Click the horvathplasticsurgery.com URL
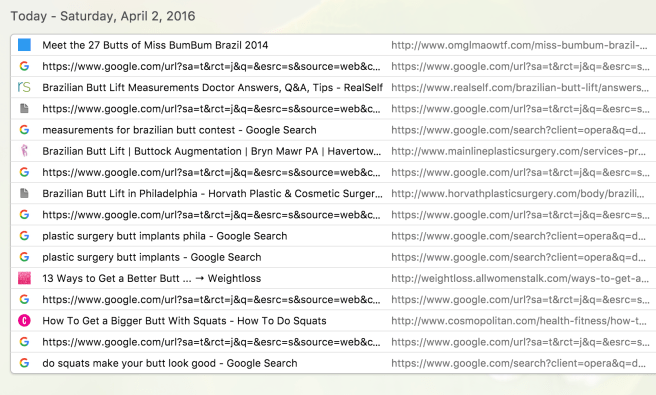 tap(518, 193)
